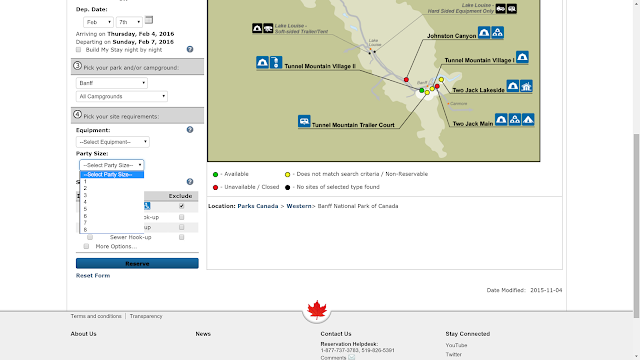Open the Western breadcrumb link
The height and width of the screenshot is (360, 640).
point(299,206)
